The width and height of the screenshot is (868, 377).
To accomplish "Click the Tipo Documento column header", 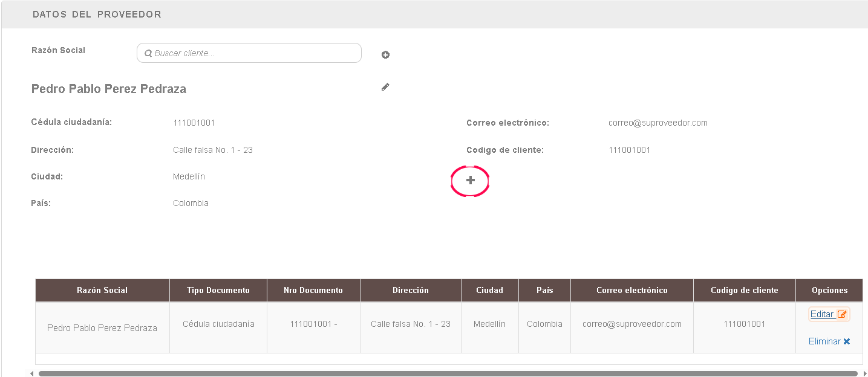I will pyautogui.click(x=218, y=290).
